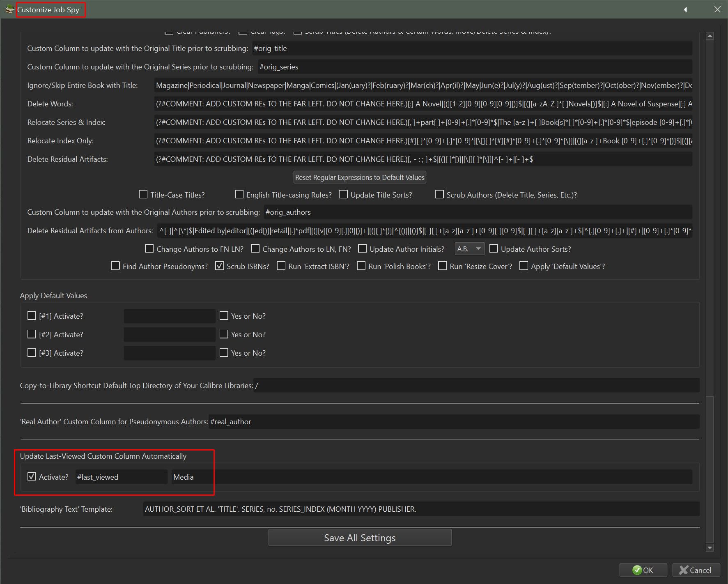Image resolution: width=728 pixels, height=584 pixels.
Task: Click the back arrow icon in title bar
Action: tap(685, 9)
